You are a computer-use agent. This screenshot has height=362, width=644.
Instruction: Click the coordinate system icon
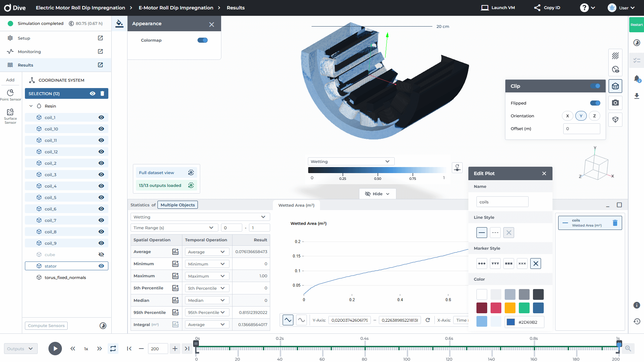[32, 80]
